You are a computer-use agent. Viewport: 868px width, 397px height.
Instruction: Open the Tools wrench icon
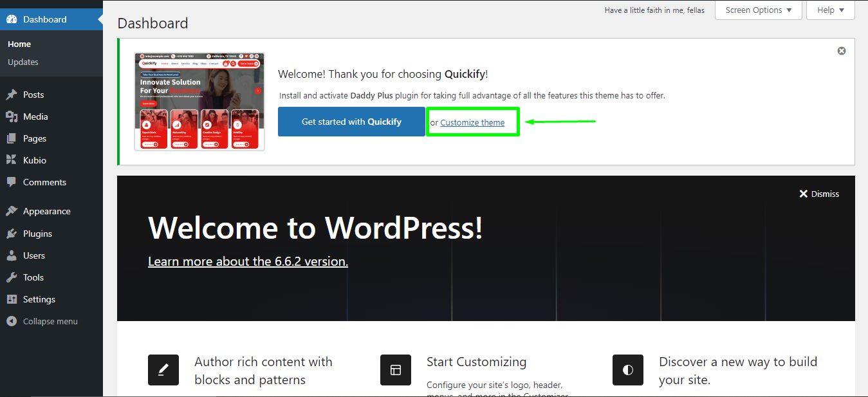(13, 277)
